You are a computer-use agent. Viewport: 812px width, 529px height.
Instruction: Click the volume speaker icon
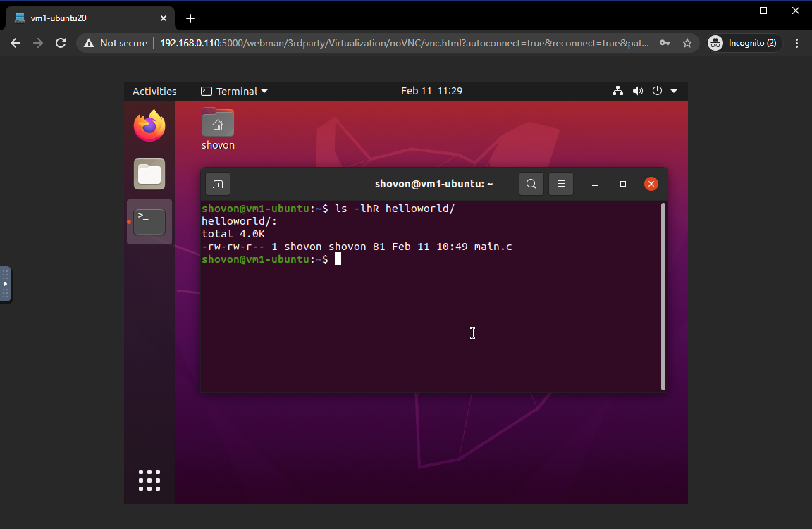coord(638,91)
